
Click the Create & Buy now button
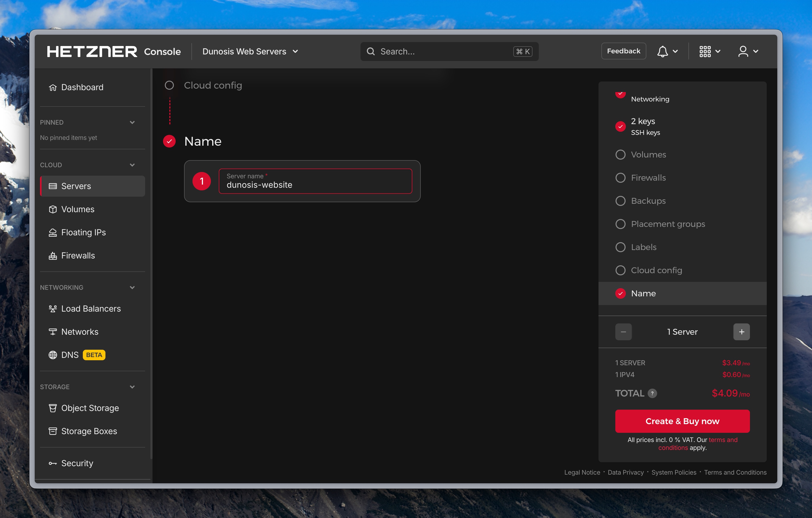coord(682,421)
